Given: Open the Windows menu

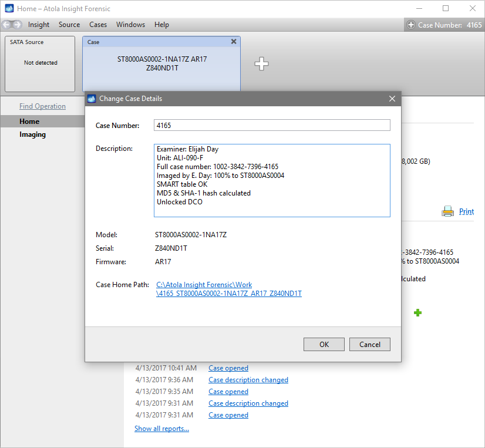Looking at the screenshot, I should 130,25.
